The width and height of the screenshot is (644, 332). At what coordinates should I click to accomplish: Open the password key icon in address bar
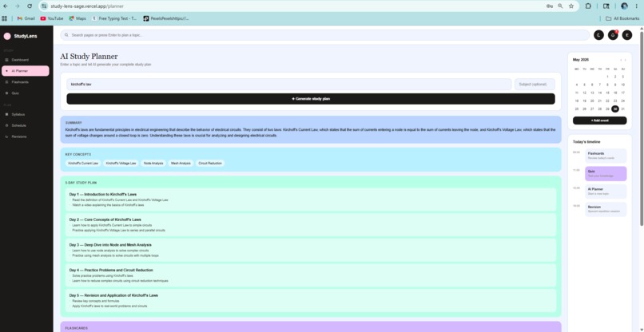click(550, 6)
